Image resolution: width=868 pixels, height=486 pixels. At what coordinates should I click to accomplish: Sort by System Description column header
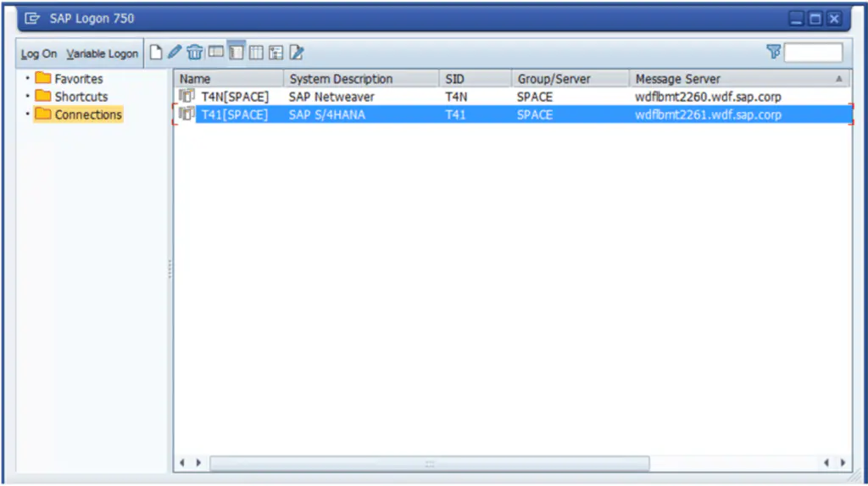pos(362,79)
